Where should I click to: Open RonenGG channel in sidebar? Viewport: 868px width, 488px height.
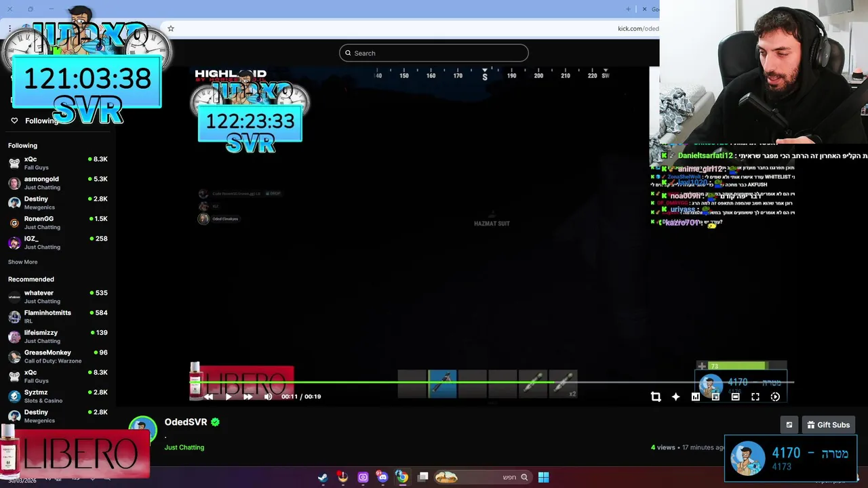coord(58,222)
